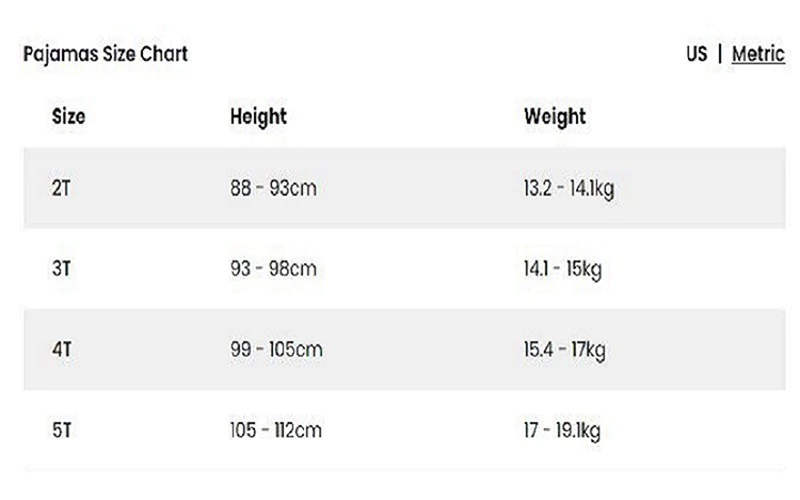Click the separator between US and Metric
This screenshot has height=500, width=800.
click(x=720, y=54)
